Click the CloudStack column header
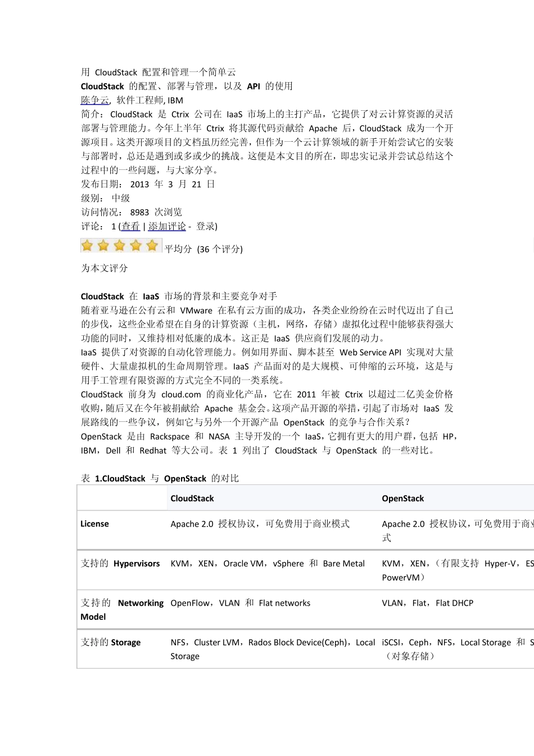 coord(192,498)
